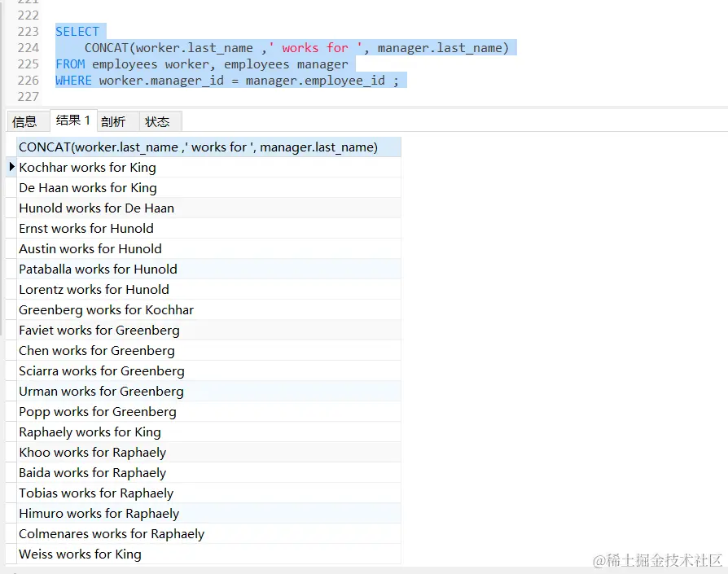The height and width of the screenshot is (574, 728).
Task: Select row 'Tobias works for Raphaely'
Action: 208,493
